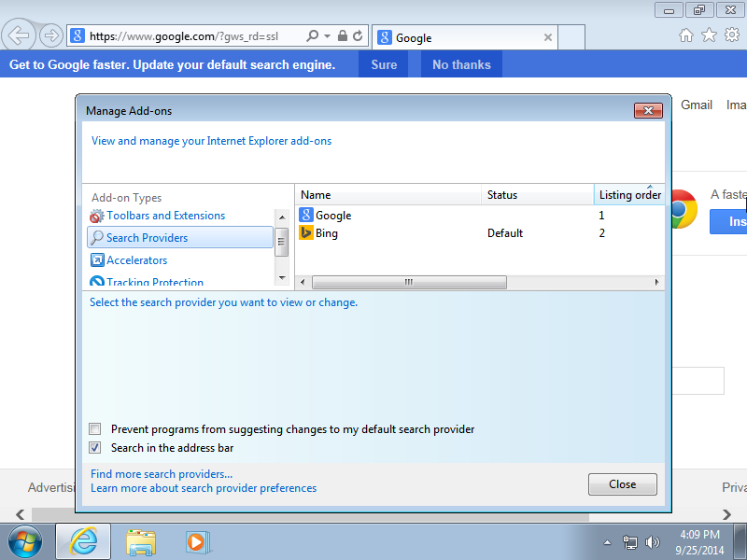The image size is (747, 560).
Task: Open Find more search providers link
Action: (162, 474)
